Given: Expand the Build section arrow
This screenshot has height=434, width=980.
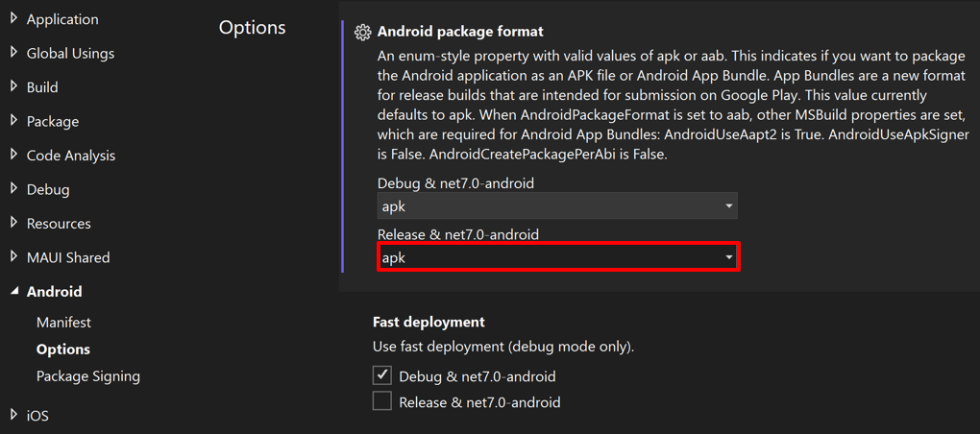Looking at the screenshot, I should (x=13, y=86).
